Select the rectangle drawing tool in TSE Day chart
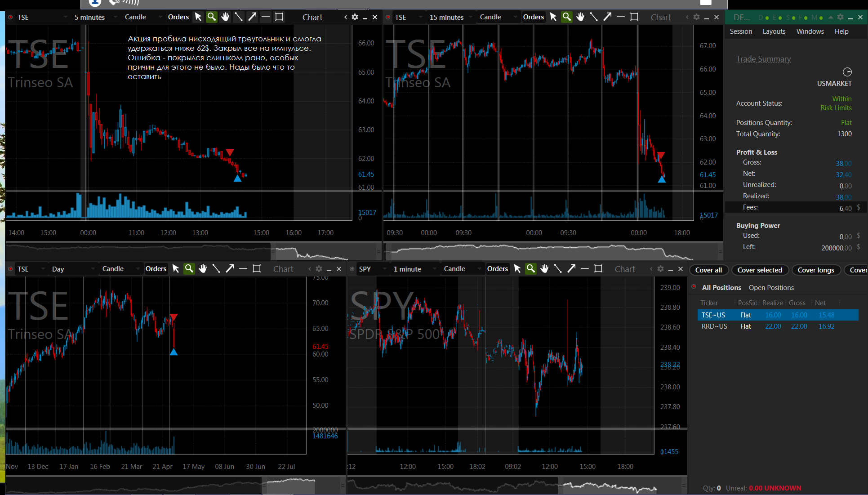The height and width of the screenshot is (495, 868). click(257, 269)
